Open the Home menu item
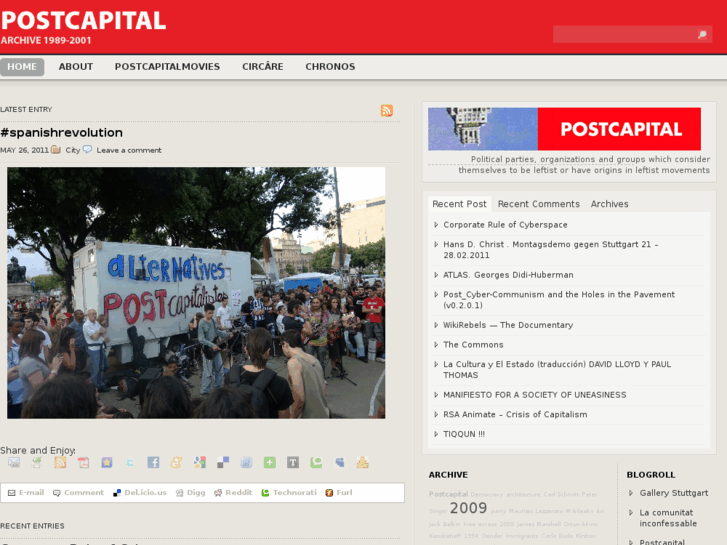727x545 pixels. point(22,67)
